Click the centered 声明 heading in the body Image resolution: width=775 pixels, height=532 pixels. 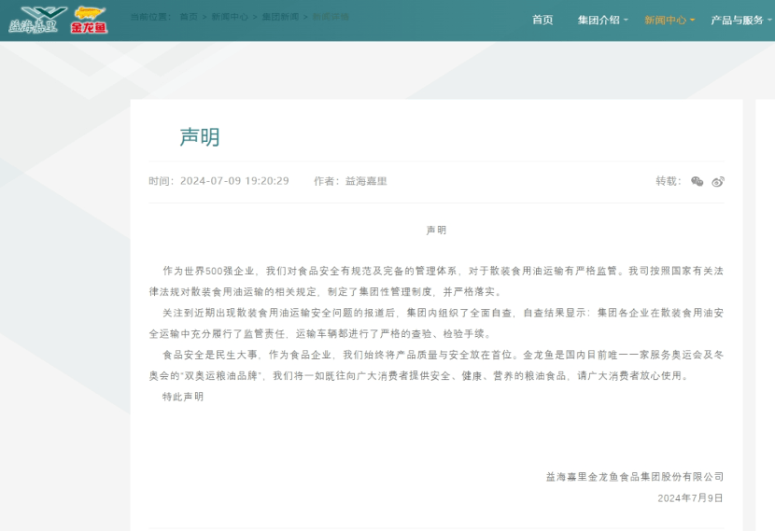pos(436,230)
